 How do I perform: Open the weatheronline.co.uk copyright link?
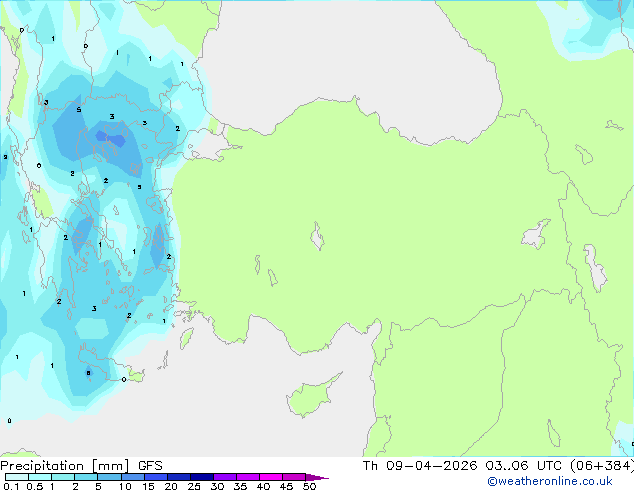click(550, 481)
